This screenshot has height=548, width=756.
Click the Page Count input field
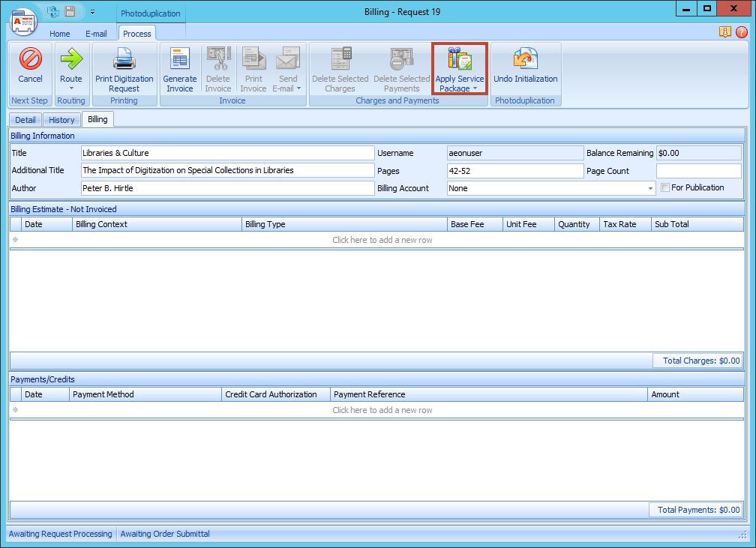click(x=698, y=171)
